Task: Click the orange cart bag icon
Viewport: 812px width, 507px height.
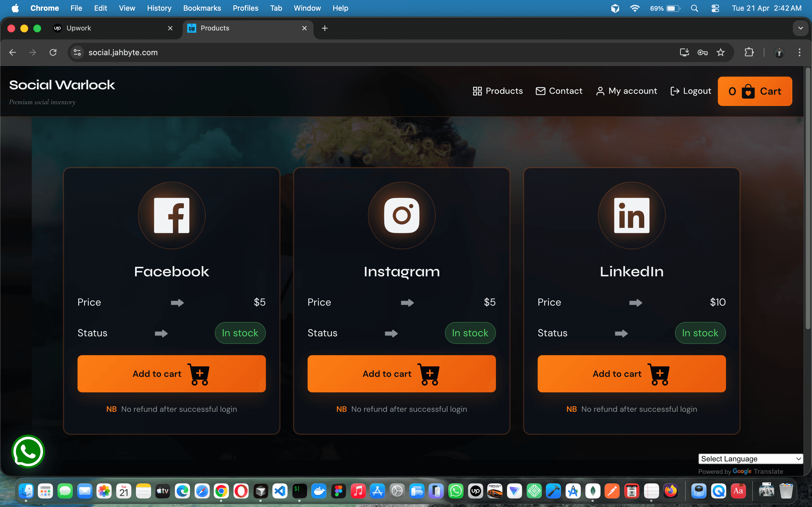Action: point(748,91)
